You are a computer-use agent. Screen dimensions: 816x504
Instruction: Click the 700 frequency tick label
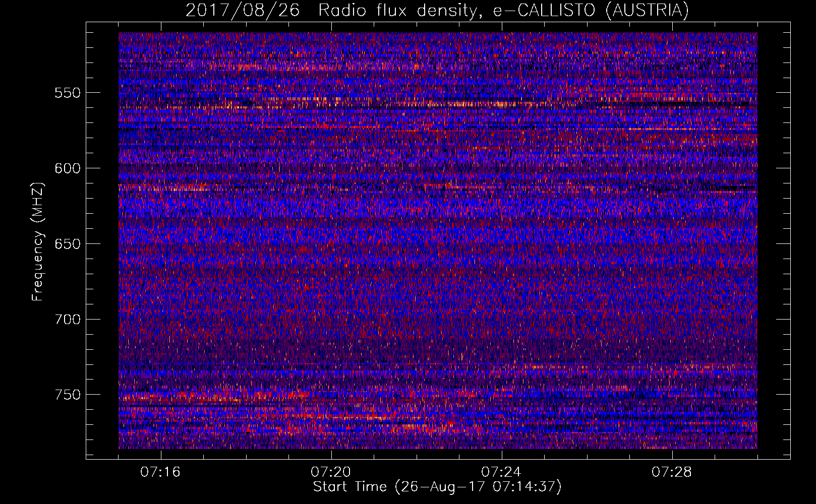(68, 320)
